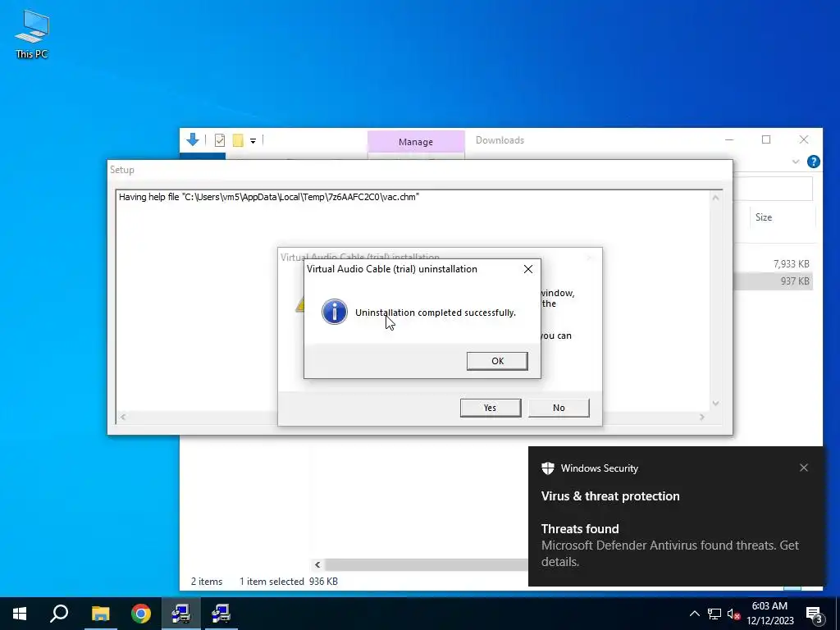Viewport: 840px width, 630px height.
Task: Select the 937 KB file row
Action: tap(773, 281)
